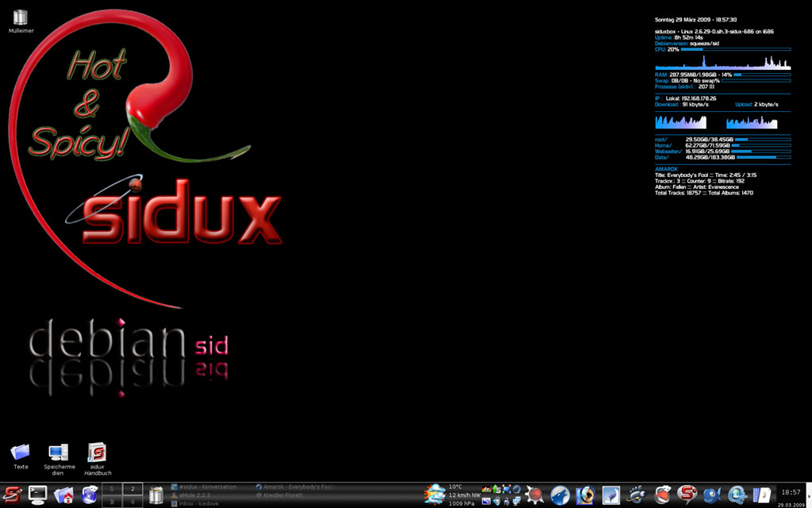
Task: Collapse the panel with the right-edge arrow
Action: (x=808, y=495)
